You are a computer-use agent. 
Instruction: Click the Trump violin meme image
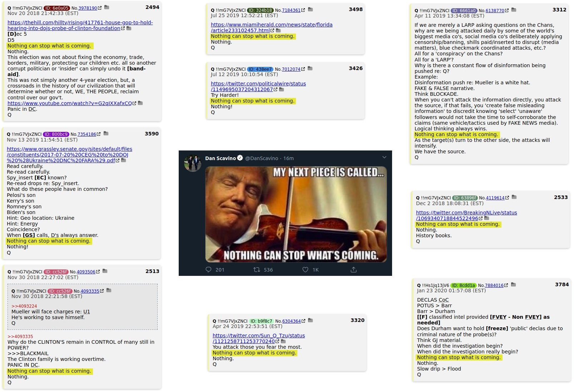coord(296,214)
